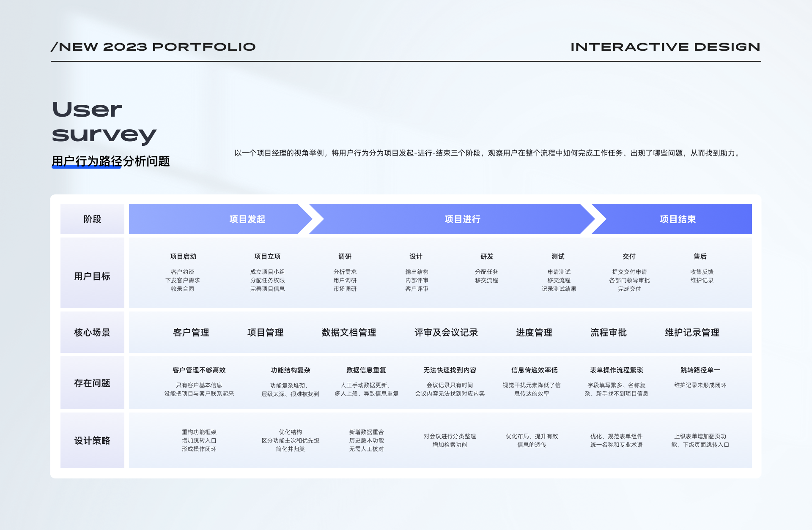
Task: Click the 交付 column heading
Action: tap(629, 257)
